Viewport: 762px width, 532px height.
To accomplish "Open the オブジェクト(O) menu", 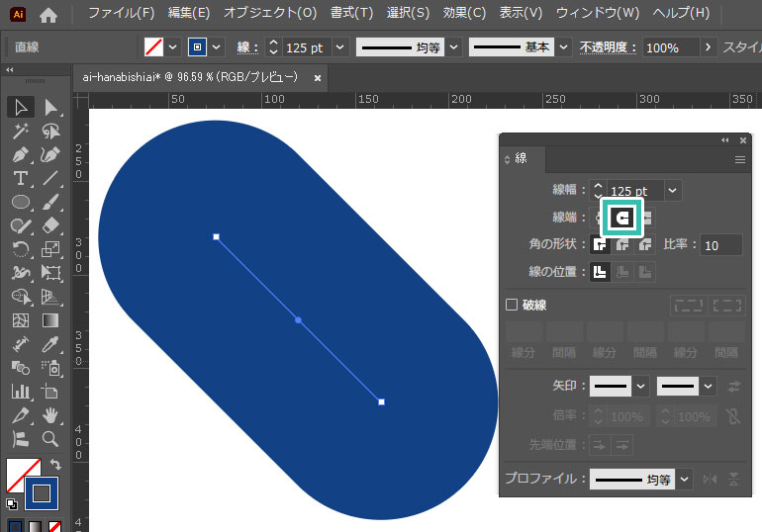I will 270,14.
